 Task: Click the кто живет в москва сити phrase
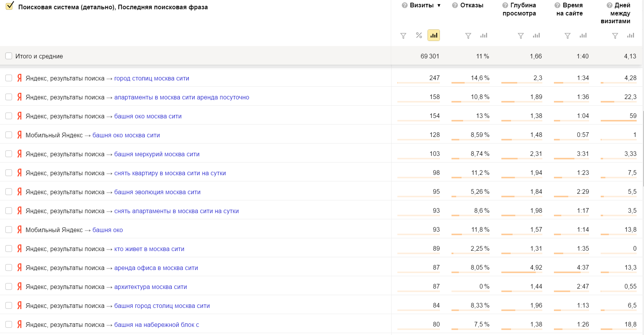click(149, 249)
